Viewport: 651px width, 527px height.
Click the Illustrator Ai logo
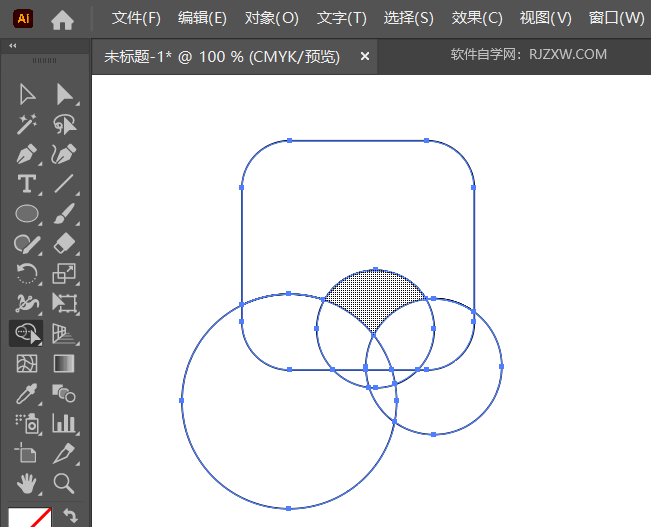point(23,19)
